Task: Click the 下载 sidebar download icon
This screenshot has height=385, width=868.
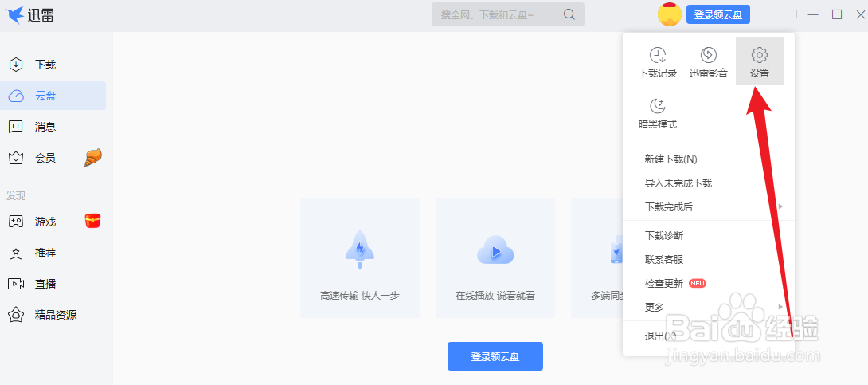Action: [16, 65]
